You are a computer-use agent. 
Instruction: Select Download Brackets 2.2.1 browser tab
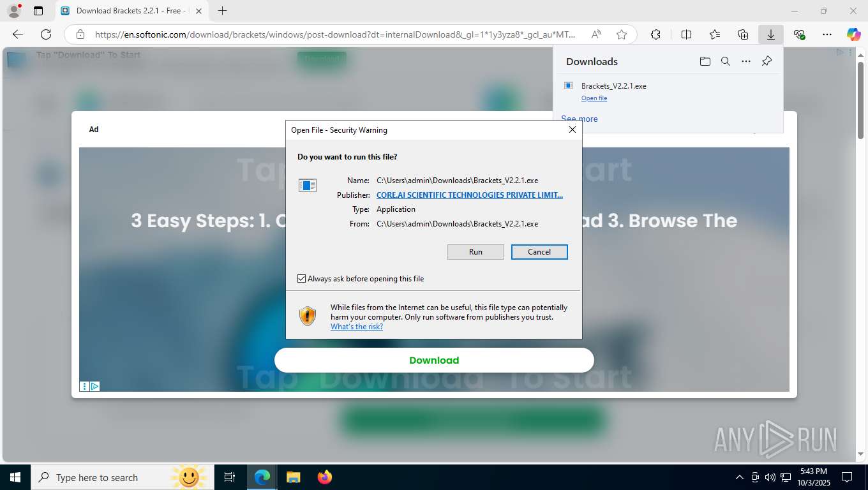(x=131, y=11)
